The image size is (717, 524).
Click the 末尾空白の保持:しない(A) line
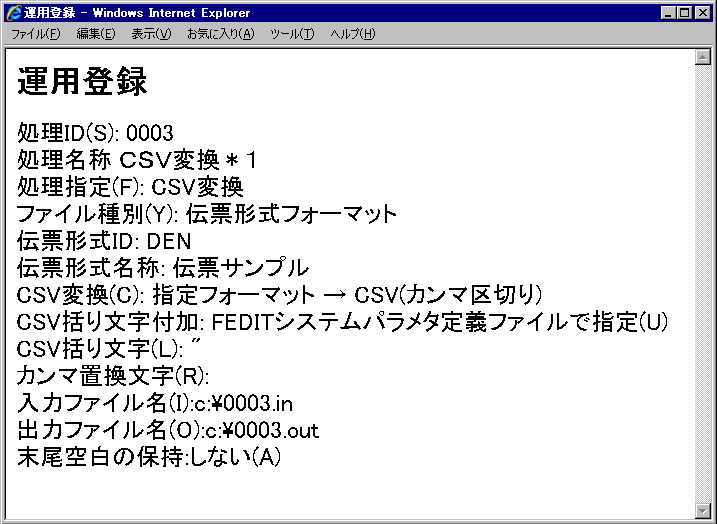pos(149,457)
